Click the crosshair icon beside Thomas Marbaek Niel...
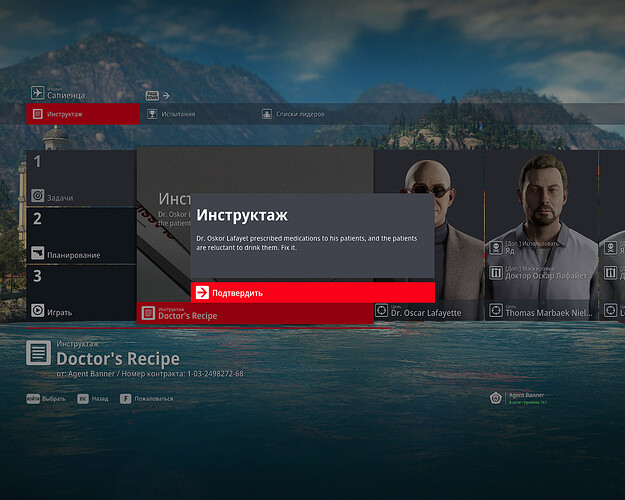Image resolution: width=625 pixels, height=500 pixels. coord(496,310)
